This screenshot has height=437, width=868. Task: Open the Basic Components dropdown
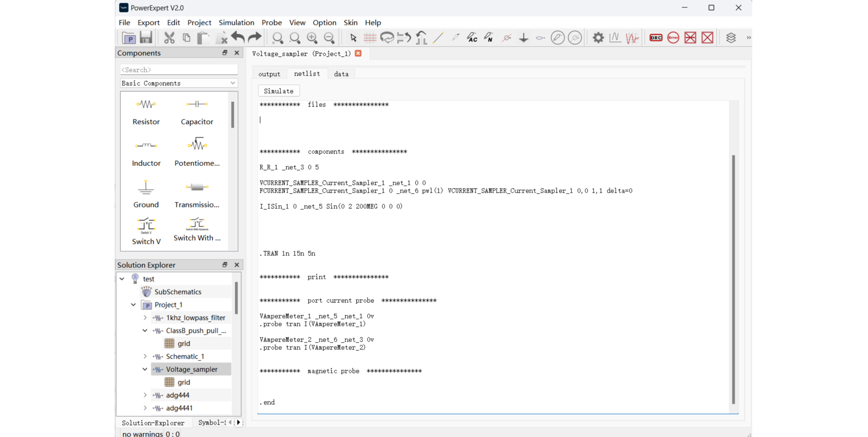pos(178,83)
